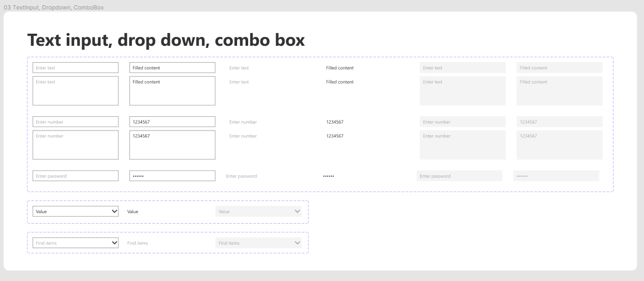Viewport: 644px width, 281px height.
Task: Expand the enabled Value dropdown chevron
Action: point(115,212)
